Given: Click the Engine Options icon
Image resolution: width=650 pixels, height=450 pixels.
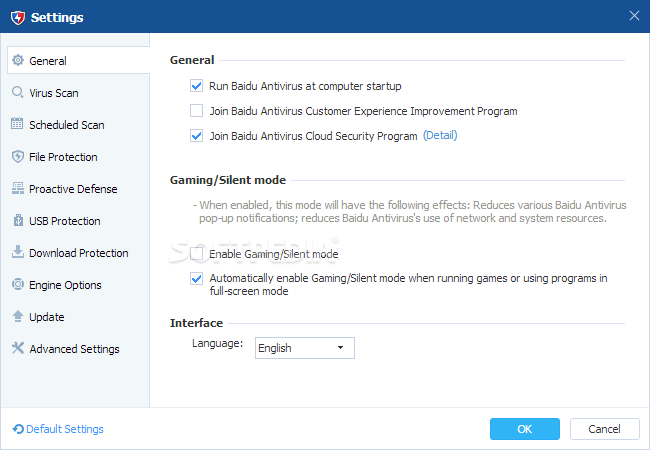Looking at the screenshot, I should tap(17, 284).
